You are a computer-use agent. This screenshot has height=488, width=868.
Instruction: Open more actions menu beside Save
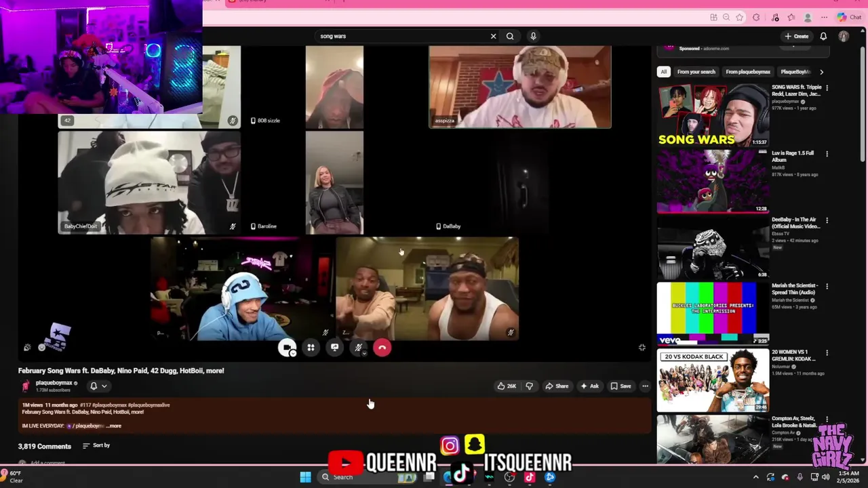pos(645,386)
